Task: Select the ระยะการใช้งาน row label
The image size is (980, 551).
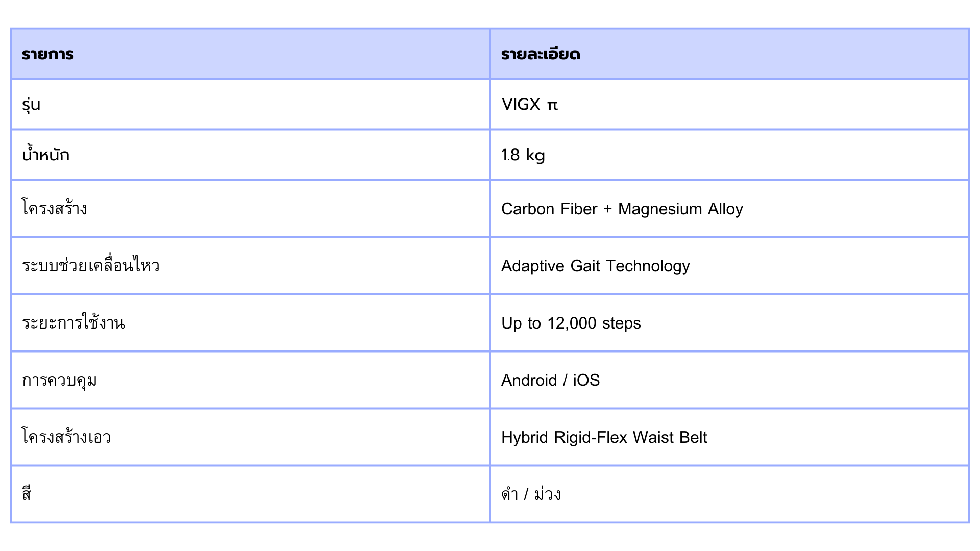Action: [x=73, y=323]
